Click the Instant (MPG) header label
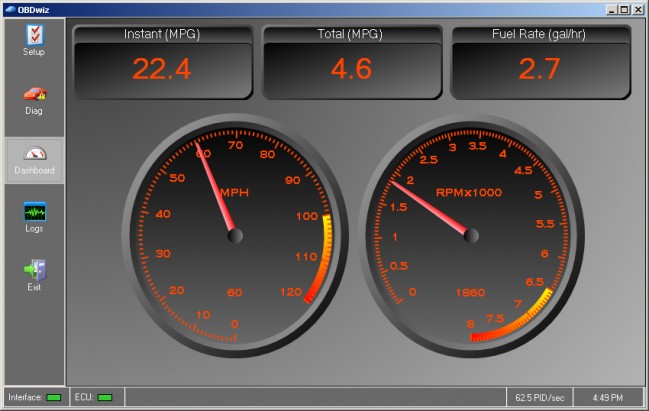The height and width of the screenshot is (411, 649). [162, 34]
